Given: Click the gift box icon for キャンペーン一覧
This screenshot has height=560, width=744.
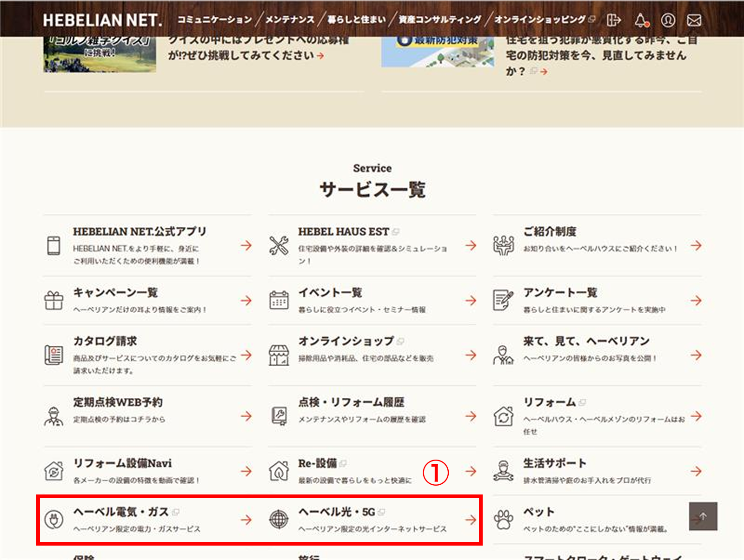Looking at the screenshot, I should 53,300.
